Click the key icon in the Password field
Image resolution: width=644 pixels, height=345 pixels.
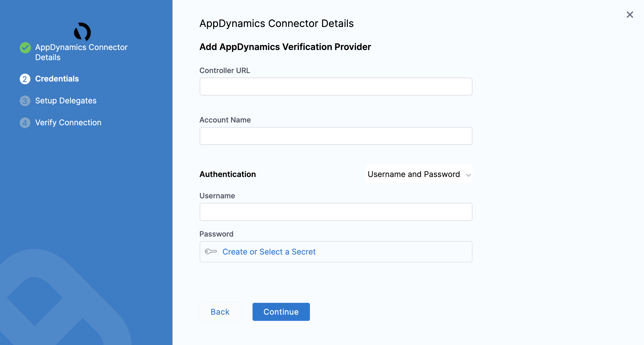point(211,251)
